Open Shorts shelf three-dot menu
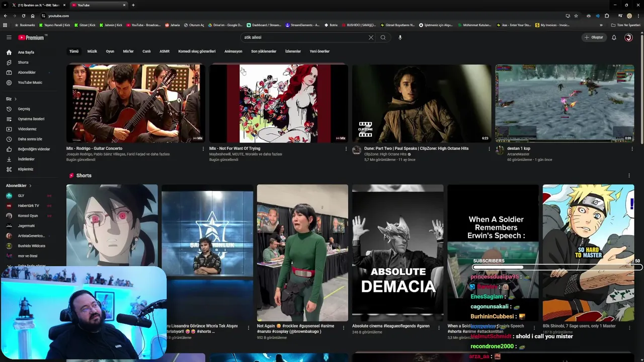The width and height of the screenshot is (644, 362). coord(629,175)
